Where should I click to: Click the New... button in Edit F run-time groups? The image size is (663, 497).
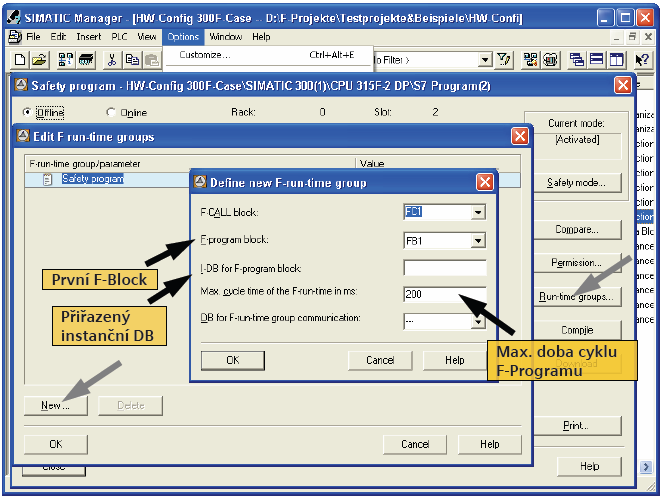(x=55, y=406)
